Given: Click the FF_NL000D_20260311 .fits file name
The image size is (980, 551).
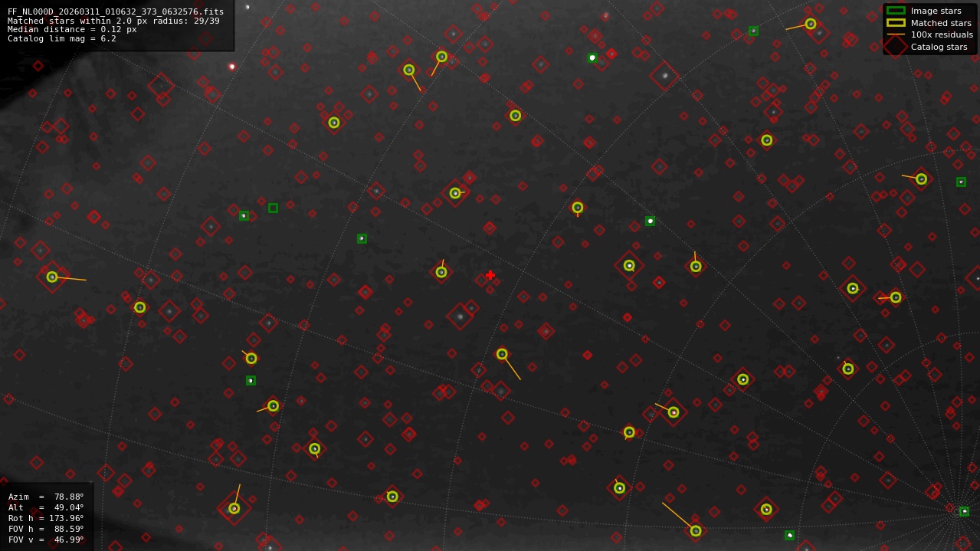Looking at the screenshot, I should 116,11.
